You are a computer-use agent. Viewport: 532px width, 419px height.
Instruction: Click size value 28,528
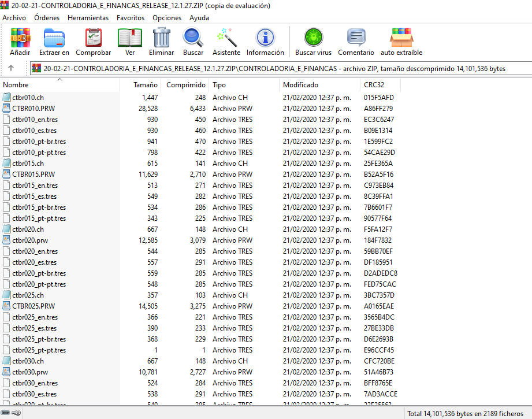(148, 108)
